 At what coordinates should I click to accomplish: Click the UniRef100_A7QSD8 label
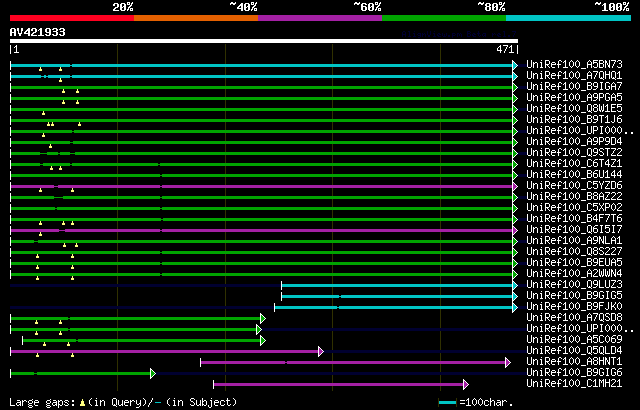coord(574,318)
